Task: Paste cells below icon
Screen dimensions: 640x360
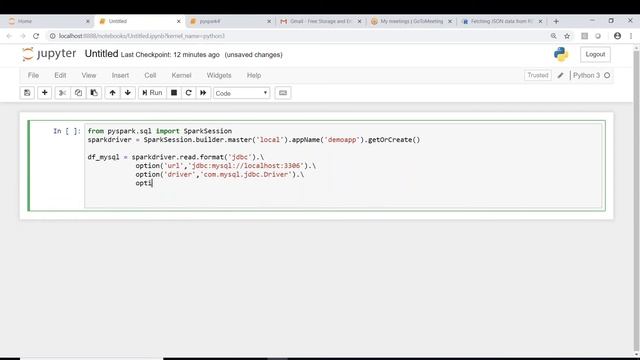Action: point(94,93)
